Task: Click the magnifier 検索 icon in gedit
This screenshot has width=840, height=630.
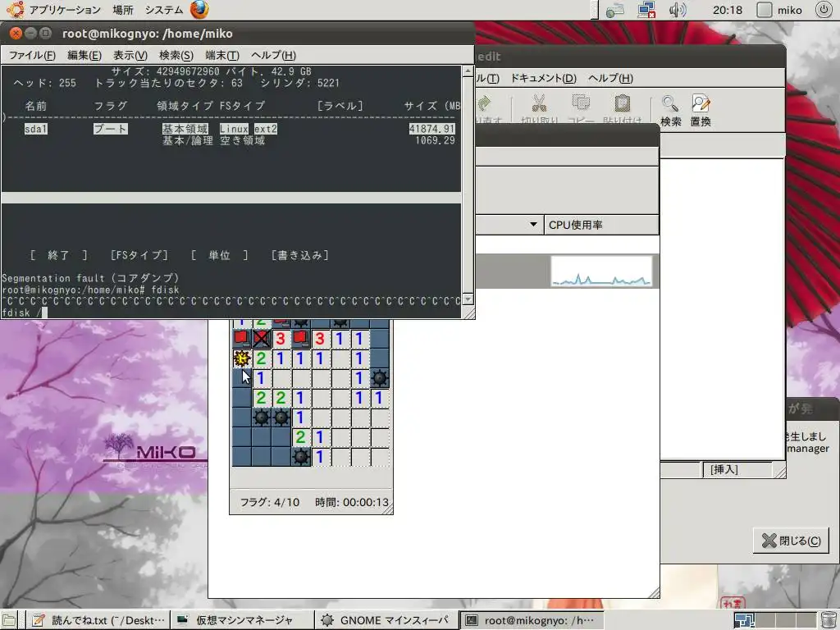Action: [670, 103]
